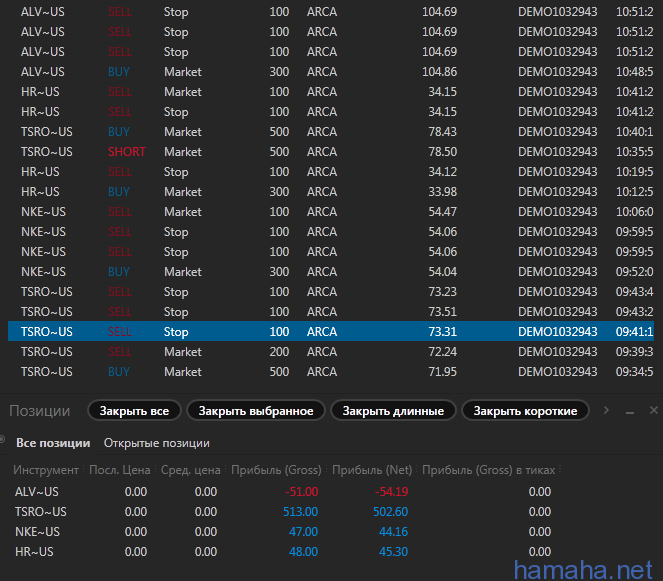Screen dimensions: 663x581
Task: Minimize the Позиции panel
Action: click(x=630, y=412)
